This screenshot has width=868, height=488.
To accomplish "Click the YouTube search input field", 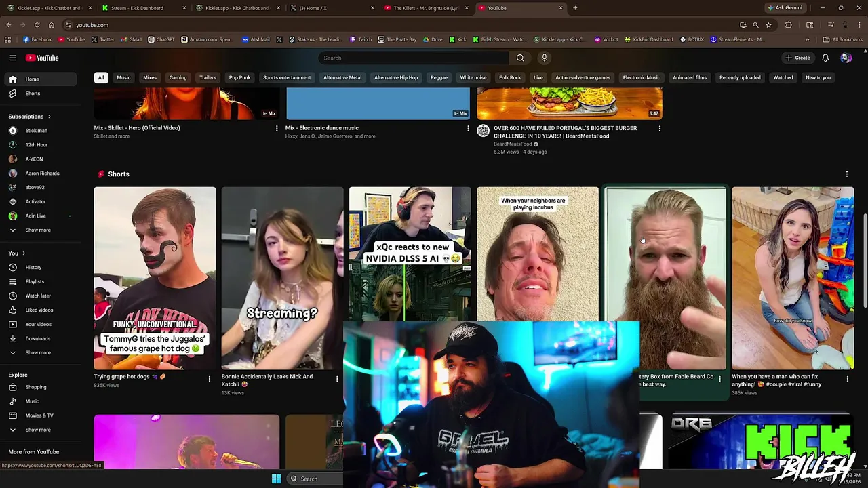I will [x=414, y=58].
